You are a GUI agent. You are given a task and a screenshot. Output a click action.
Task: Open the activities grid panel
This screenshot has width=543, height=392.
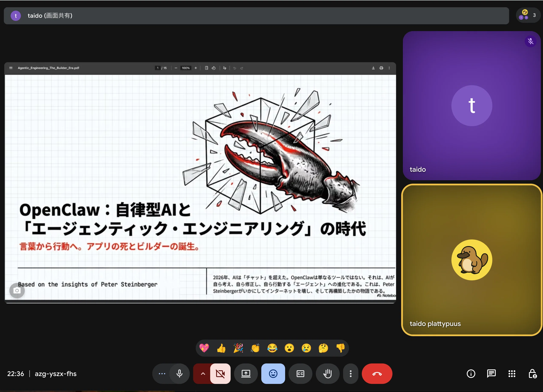(512, 373)
